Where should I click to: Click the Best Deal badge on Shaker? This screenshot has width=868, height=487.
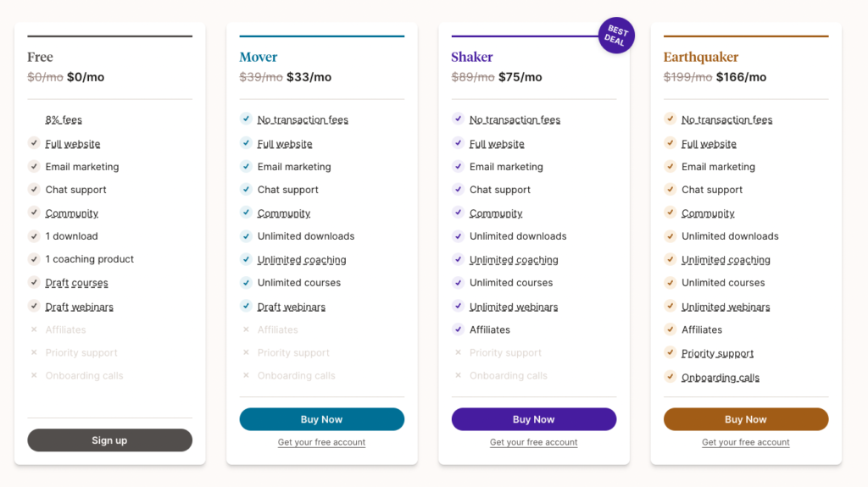(x=616, y=36)
